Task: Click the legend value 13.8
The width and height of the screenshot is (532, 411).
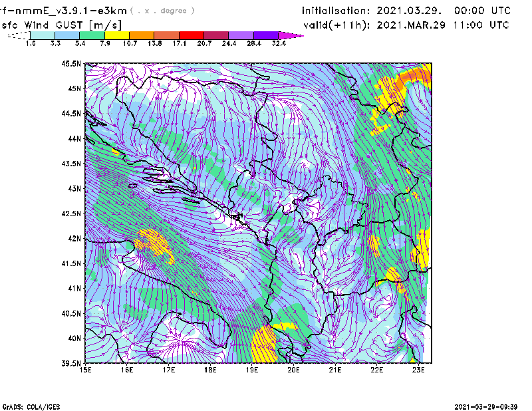Action: 154,43
